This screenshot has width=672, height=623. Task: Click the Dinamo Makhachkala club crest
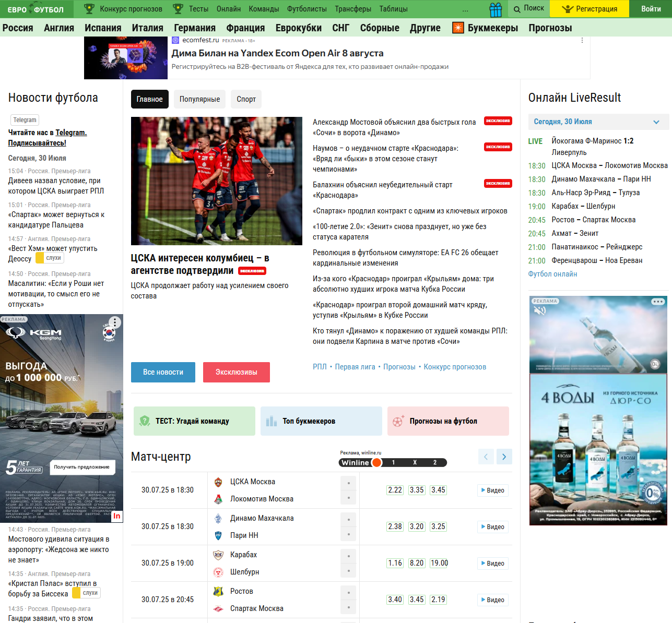218,519
